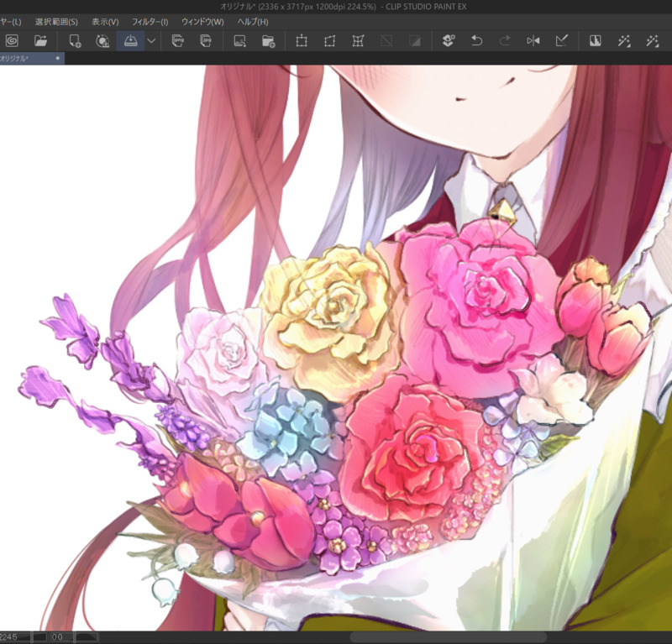
Task: Click the horizontal scrollbar at the bottom
Action: [449, 637]
